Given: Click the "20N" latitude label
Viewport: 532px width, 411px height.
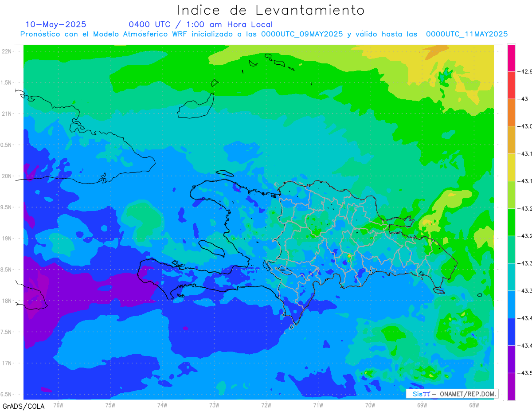Looking at the screenshot, I should 6,176.
